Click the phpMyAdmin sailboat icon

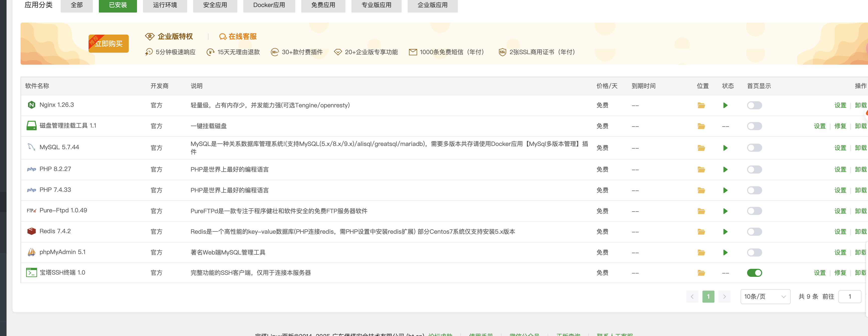pos(31,252)
